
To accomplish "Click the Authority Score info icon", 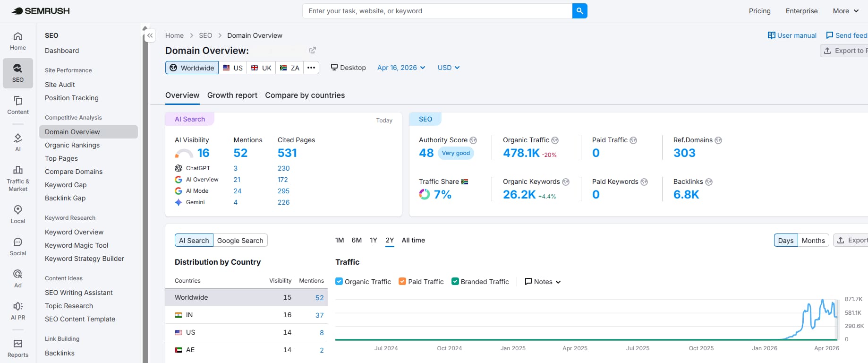I will (473, 140).
